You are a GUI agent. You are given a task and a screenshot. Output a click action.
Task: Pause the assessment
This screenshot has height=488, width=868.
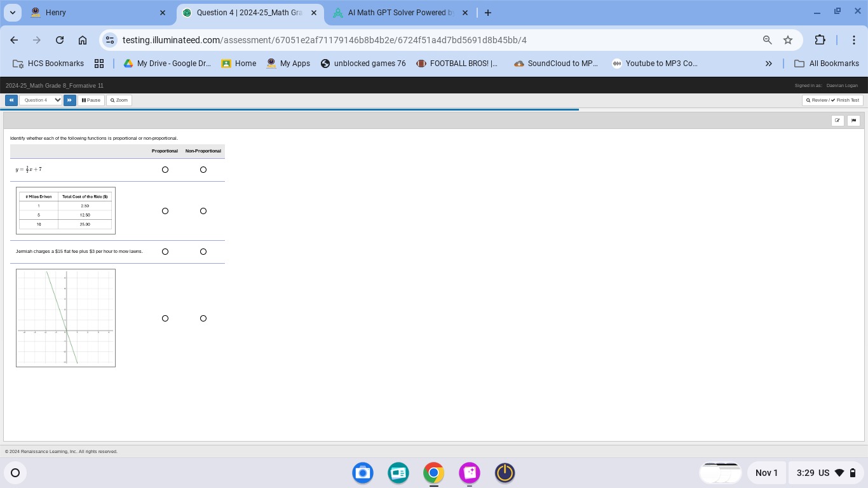pyautogui.click(x=91, y=100)
